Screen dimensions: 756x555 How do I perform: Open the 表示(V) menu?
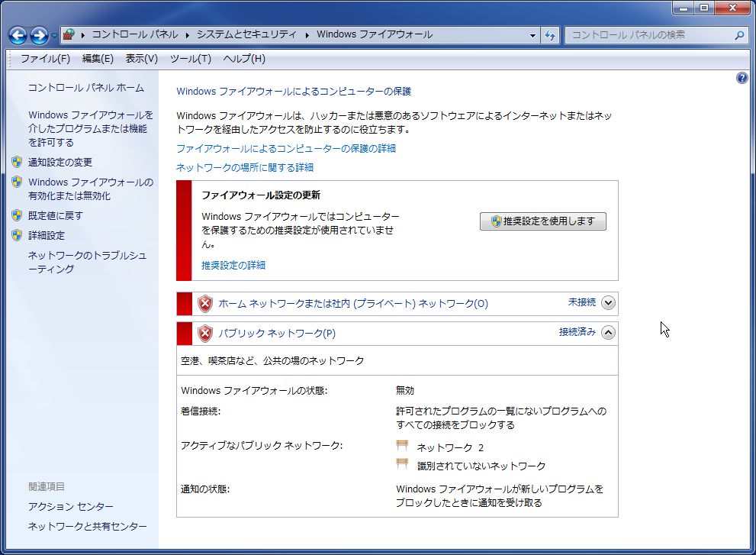click(142, 58)
